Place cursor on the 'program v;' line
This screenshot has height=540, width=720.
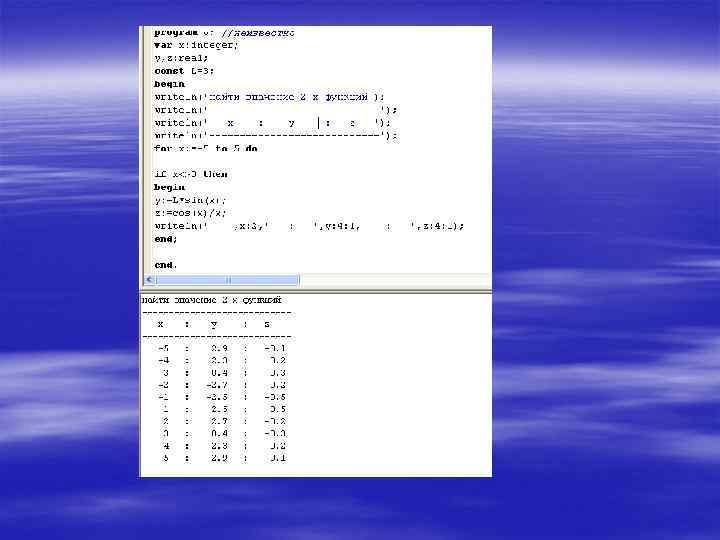coord(225,33)
